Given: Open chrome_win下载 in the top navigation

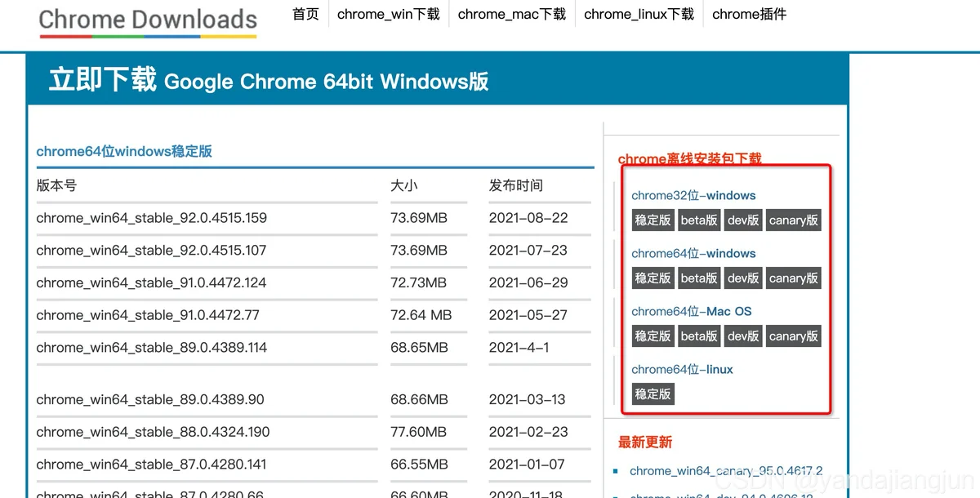Looking at the screenshot, I should [388, 14].
